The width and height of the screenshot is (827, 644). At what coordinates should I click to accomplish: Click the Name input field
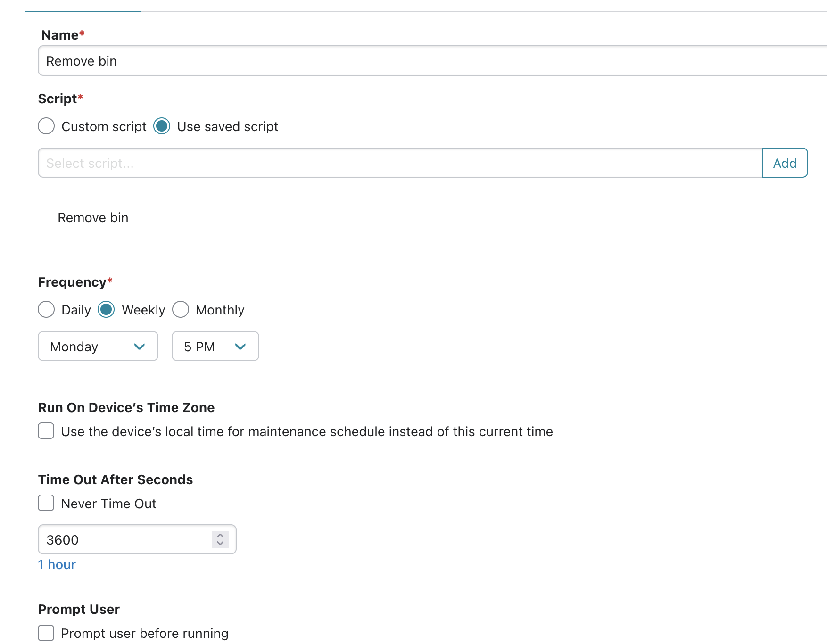(x=432, y=61)
